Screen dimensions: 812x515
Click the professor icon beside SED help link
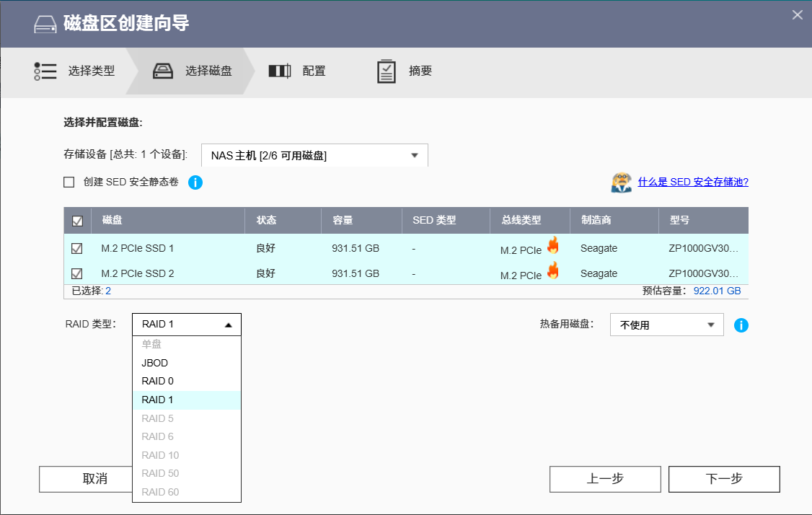[621, 182]
